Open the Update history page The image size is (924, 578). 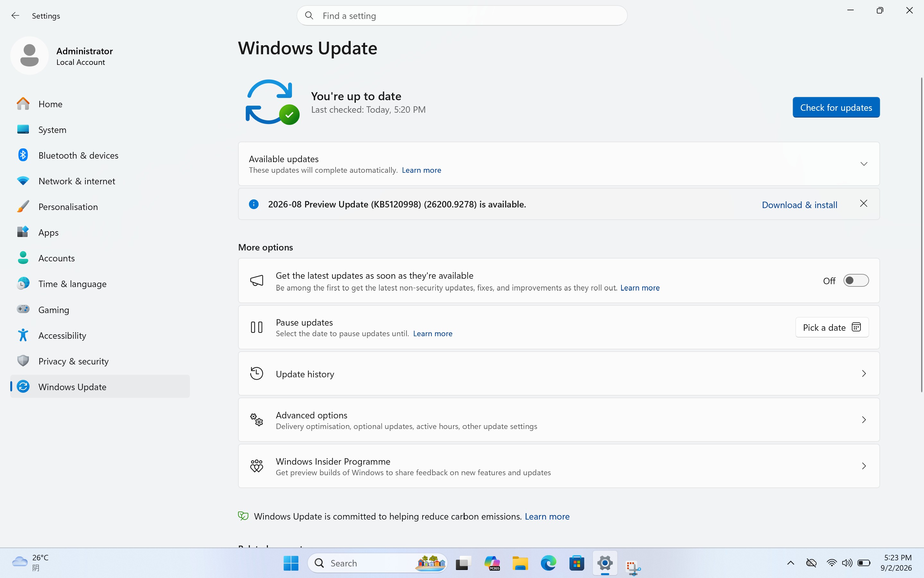point(559,373)
